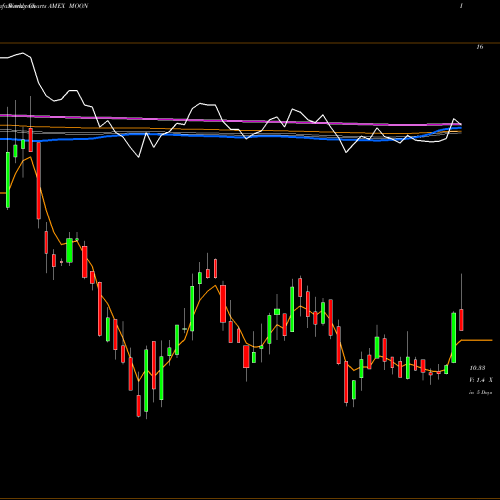This screenshot has height=500, width=500.
Task: Click the 'in 5 Days' label
Action: click(480, 393)
